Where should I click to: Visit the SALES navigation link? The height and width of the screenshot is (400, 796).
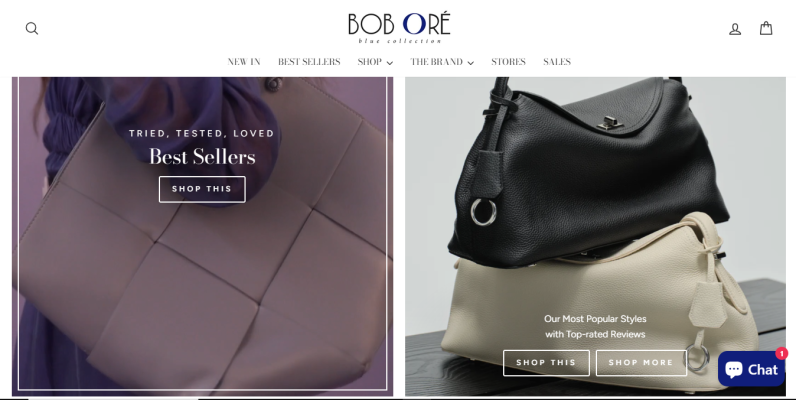coord(557,62)
